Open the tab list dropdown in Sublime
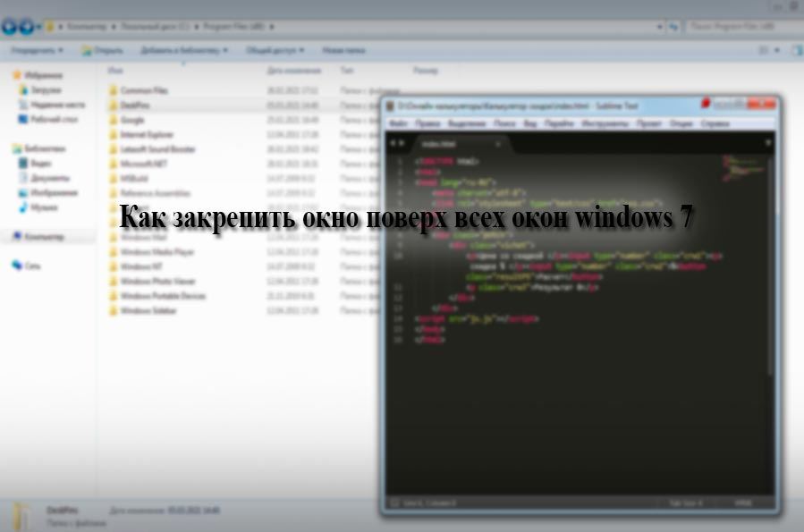The image size is (804, 532). pos(768,143)
